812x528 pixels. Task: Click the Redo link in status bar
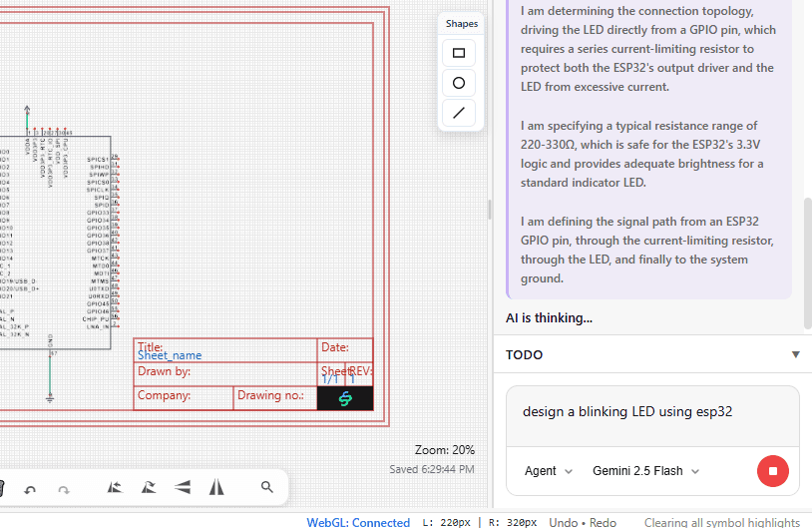(x=602, y=522)
